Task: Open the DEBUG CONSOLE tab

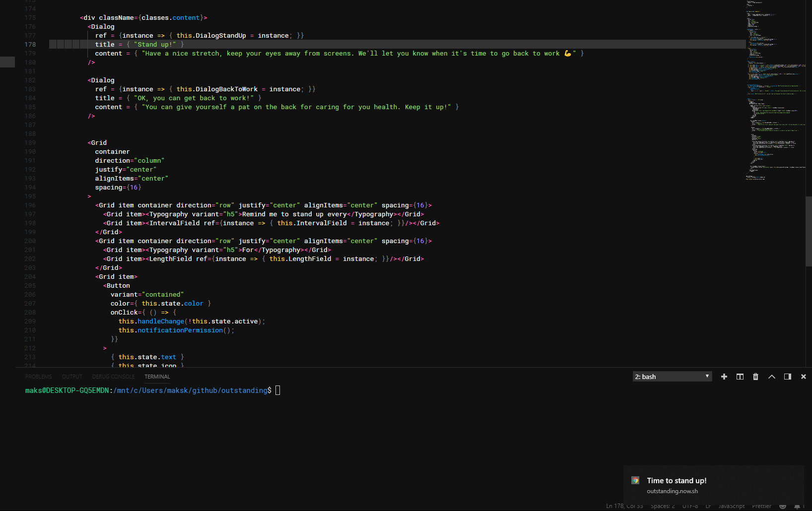Action: tap(113, 377)
